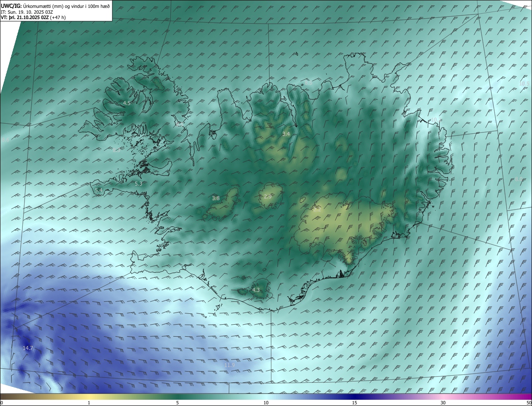Screen dimensions: 532x406
Task: Click the 10 tick on the color scale
Action: pos(266,403)
